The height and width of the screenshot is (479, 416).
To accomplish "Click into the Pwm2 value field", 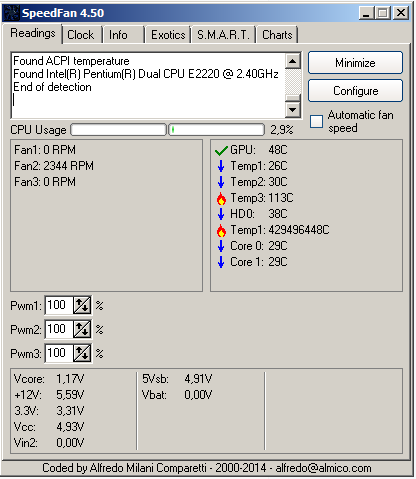I will [59, 329].
